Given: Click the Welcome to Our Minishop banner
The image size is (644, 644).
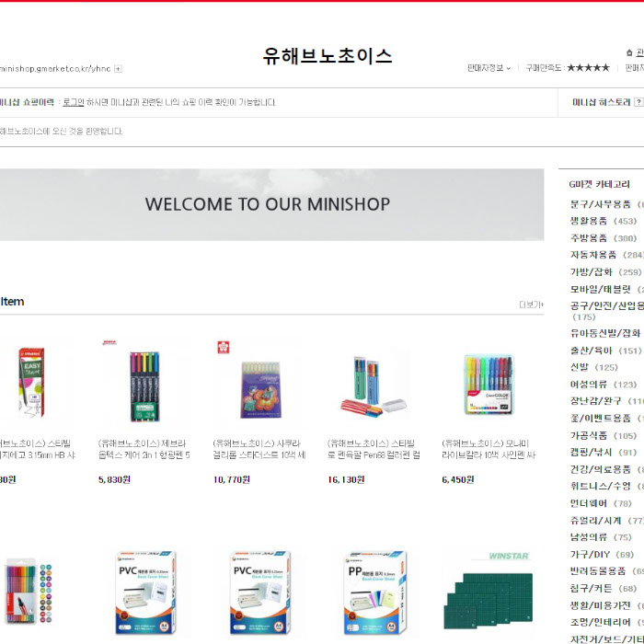Looking at the screenshot, I should click(x=268, y=204).
